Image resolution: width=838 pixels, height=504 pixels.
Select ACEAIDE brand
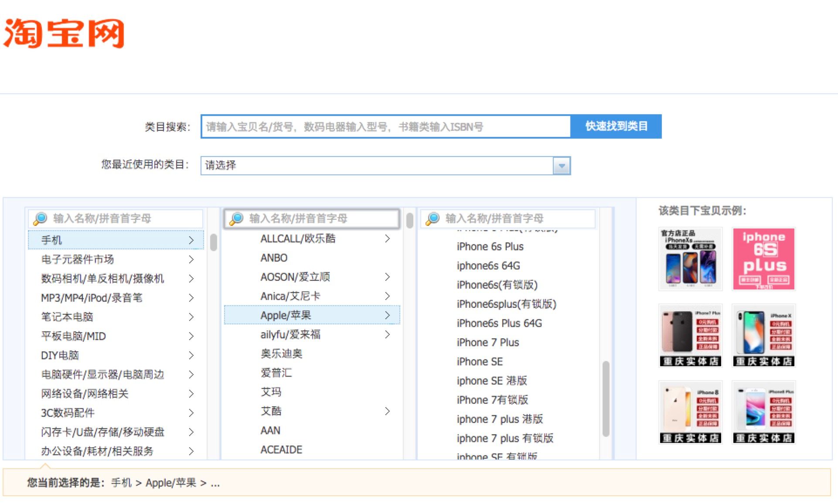point(312,450)
